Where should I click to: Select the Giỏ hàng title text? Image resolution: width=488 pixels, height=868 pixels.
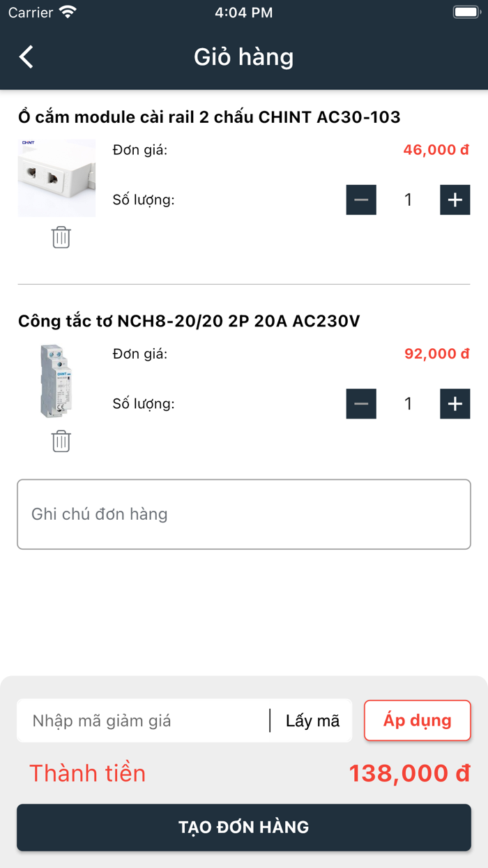click(x=243, y=57)
